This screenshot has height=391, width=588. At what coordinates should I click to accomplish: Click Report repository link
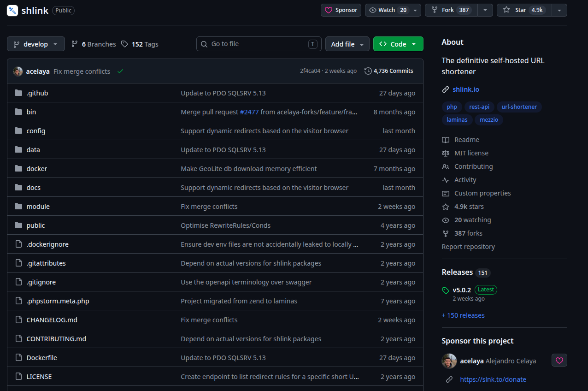coord(468,247)
